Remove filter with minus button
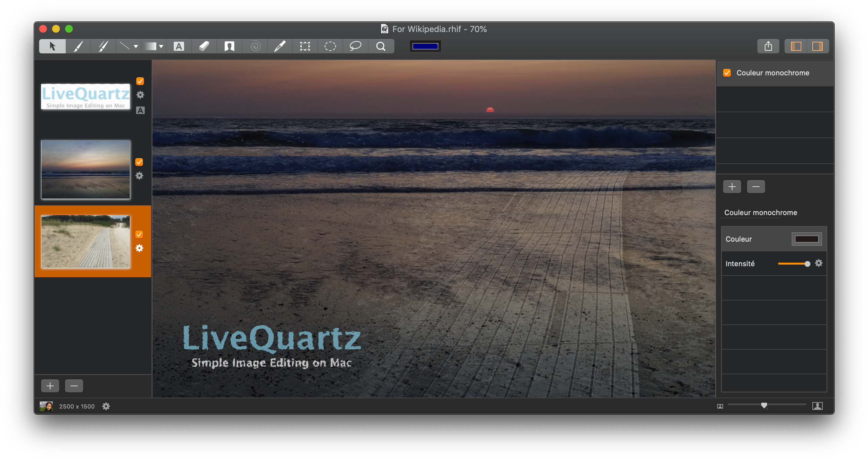The height and width of the screenshot is (459, 868). [x=756, y=187]
